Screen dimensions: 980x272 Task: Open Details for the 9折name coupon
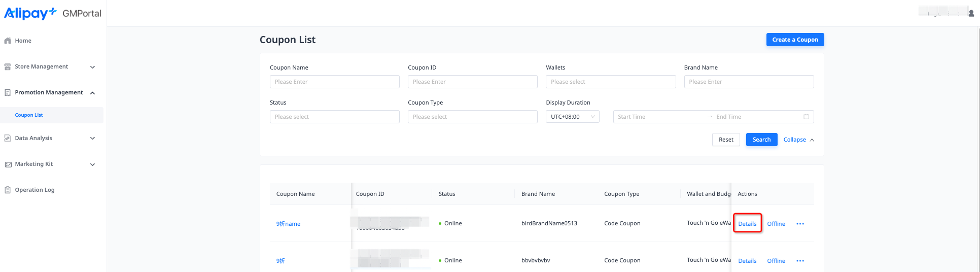747,224
